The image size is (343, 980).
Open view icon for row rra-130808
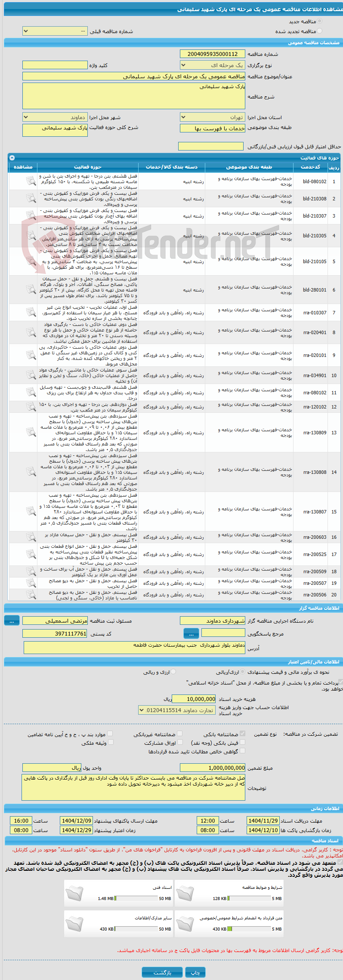click(31, 472)
